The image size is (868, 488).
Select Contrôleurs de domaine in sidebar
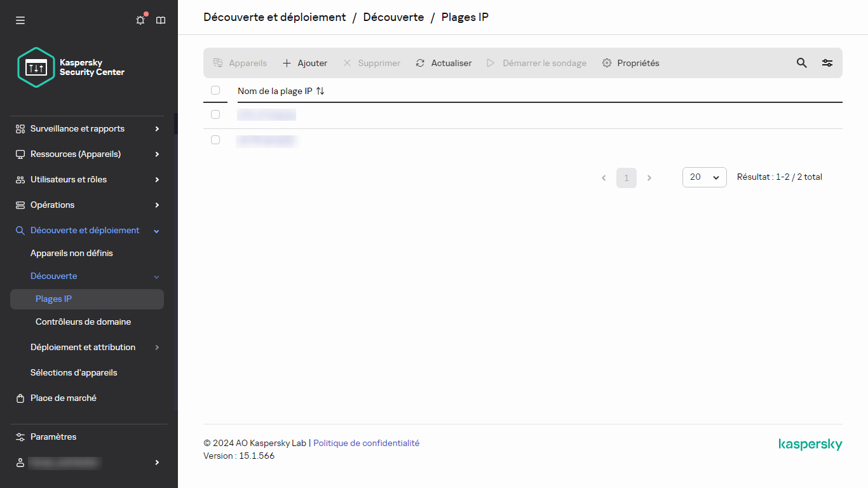[x=83, y=322]
